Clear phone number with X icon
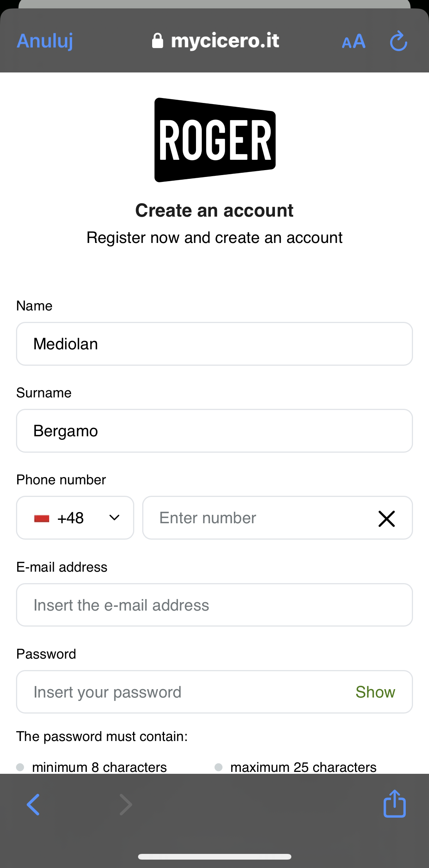Screen dimensions: 429x868 pyautogui.click(x=386, y=519)
